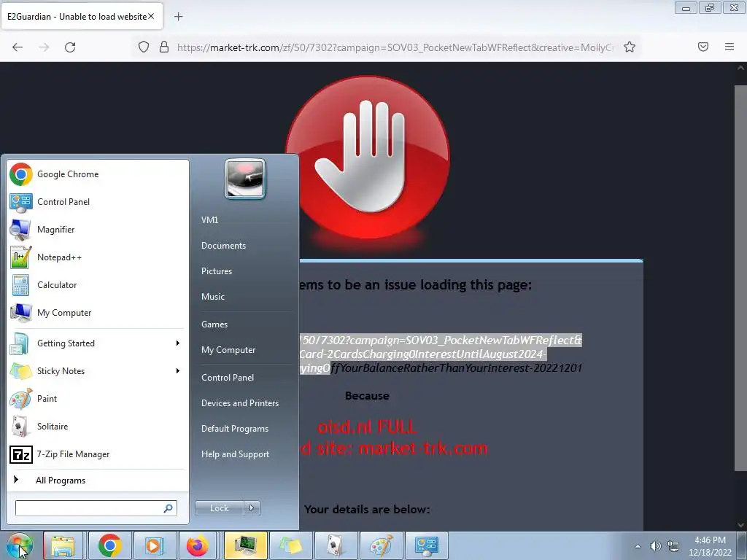Close the E2Guardian tab
Viewport: 747px width, 560px height.
click(151, 16)
